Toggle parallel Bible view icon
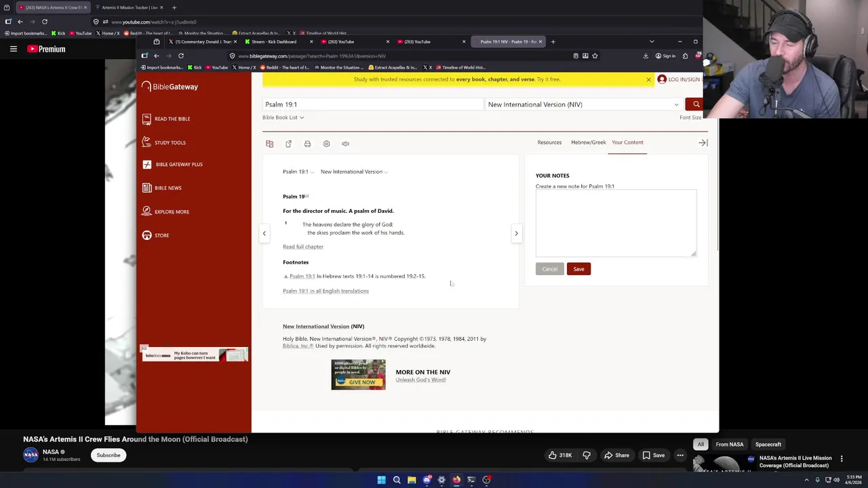The height and width of the screenshot is (488, 868). 269,144
